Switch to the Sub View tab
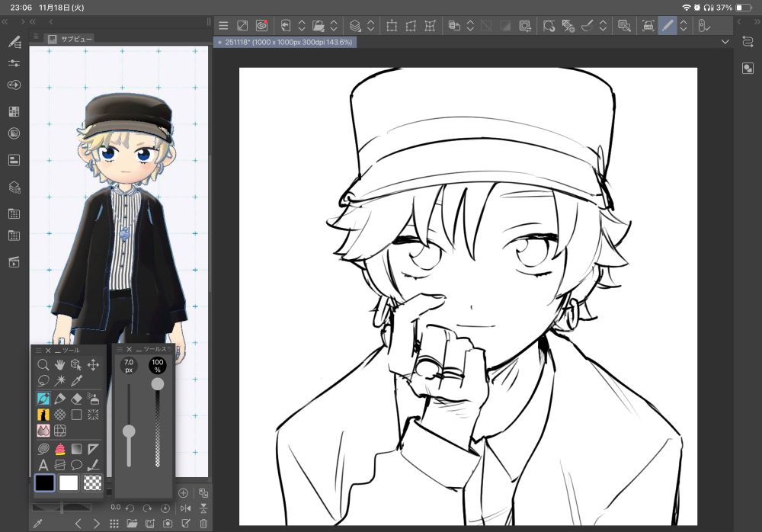Screen dimensions: 762x532 click(70, 39)
